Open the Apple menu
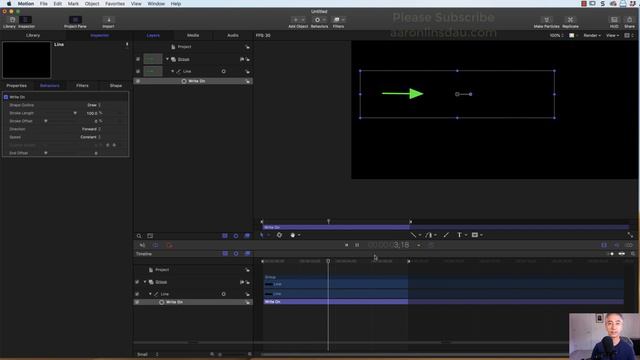Screen dimensions: 640x360 pyautogui.click(x=9, y=4)
